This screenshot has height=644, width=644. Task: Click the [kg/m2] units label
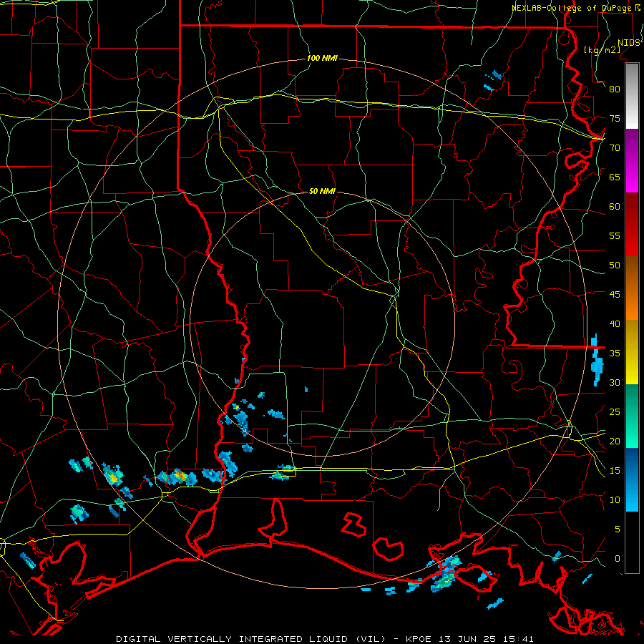tap(602, 49)
